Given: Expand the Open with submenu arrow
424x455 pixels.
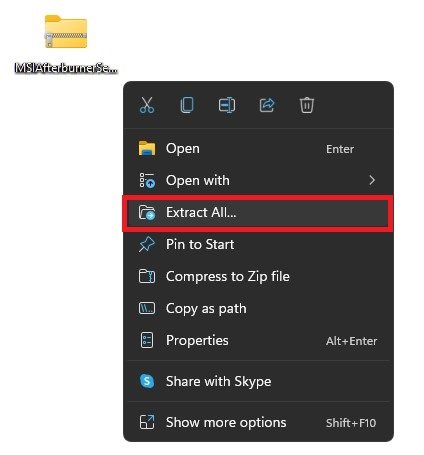Looking at the screenshot, I should [372, 180].
